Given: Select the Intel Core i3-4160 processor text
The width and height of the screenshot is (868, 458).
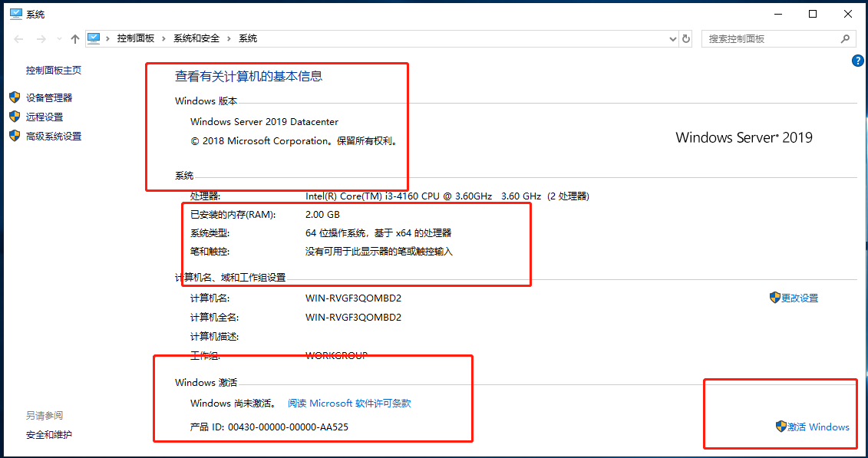Looking at the screenshot, I should click(x=447, y=196).
